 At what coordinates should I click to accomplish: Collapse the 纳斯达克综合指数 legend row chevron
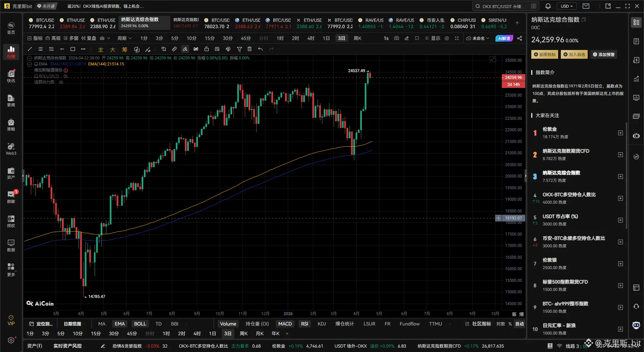[30, 58]
